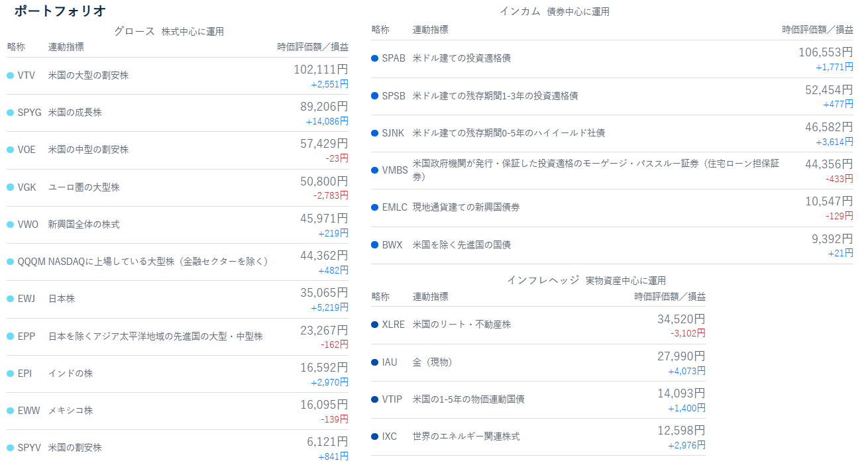Select the QQQM ticker symbol
868x465 pixels.
click(x=32, y=262)
